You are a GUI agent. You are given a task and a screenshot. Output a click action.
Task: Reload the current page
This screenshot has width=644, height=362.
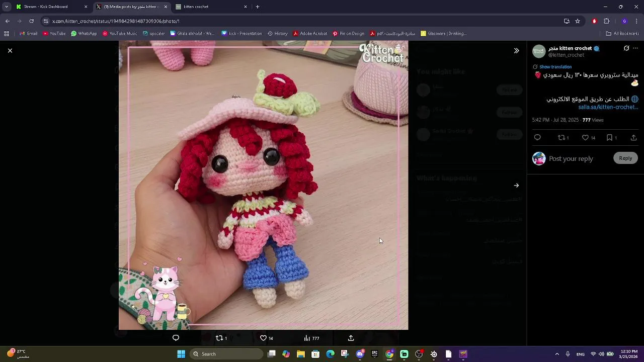[x=31, y=21]
